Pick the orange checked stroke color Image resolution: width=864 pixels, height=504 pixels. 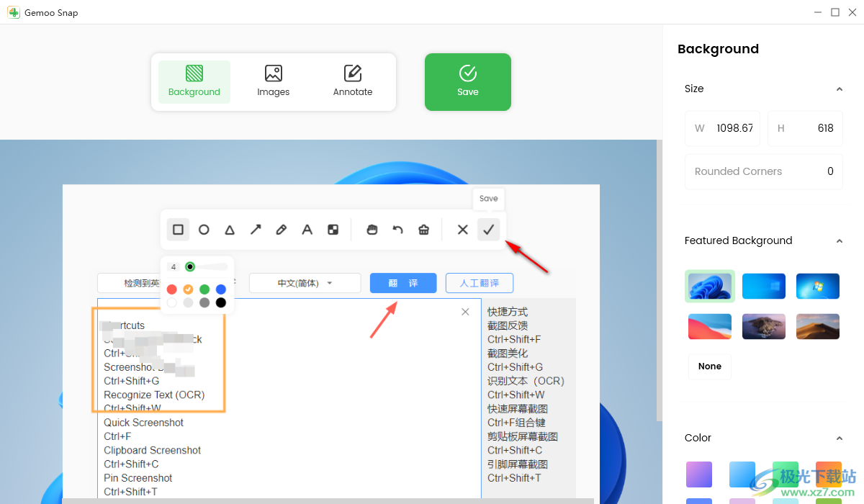(x=188, y=289)
